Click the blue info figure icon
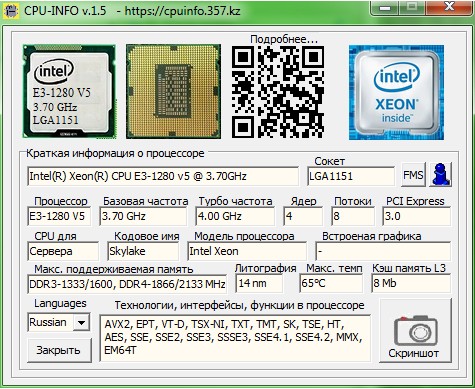The height and width of the screenshot is (389, 475). pyautogui.click(x=440, y=174)
